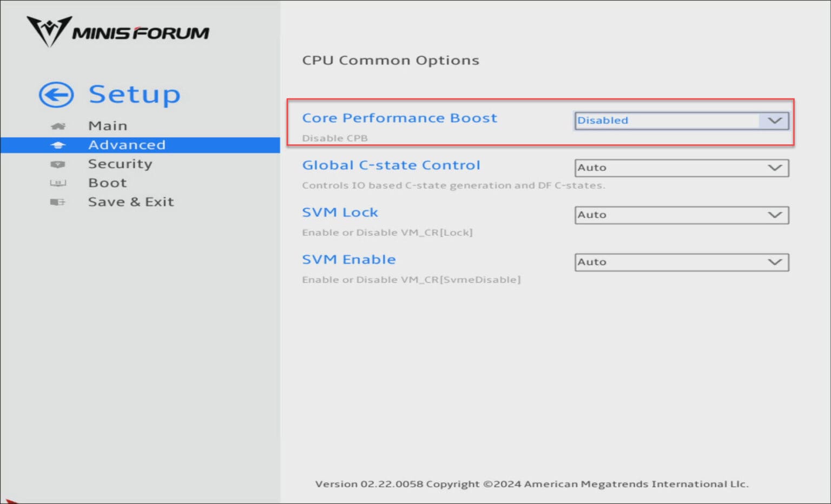Switch to the Main section

coord(108,125)
